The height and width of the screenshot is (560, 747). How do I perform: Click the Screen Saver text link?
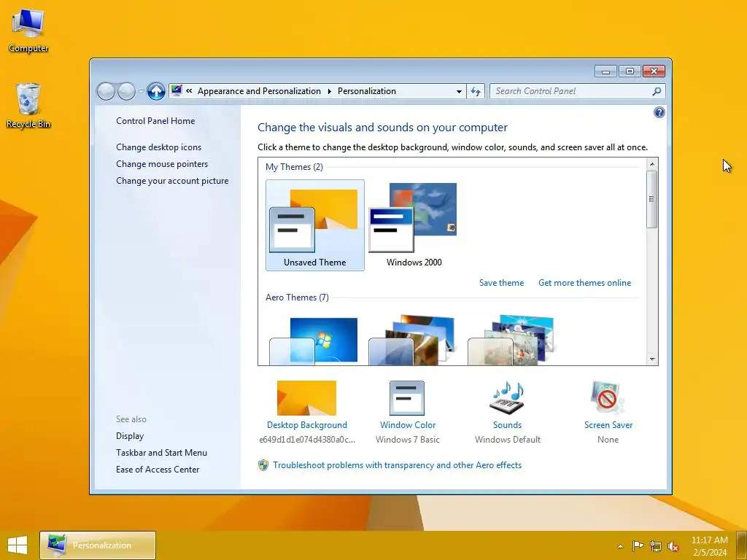(x=608, y=425)
